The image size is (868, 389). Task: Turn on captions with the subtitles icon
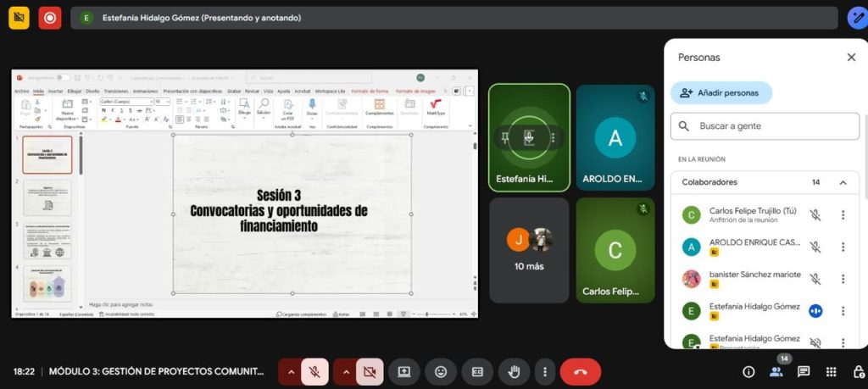point(477,371)
